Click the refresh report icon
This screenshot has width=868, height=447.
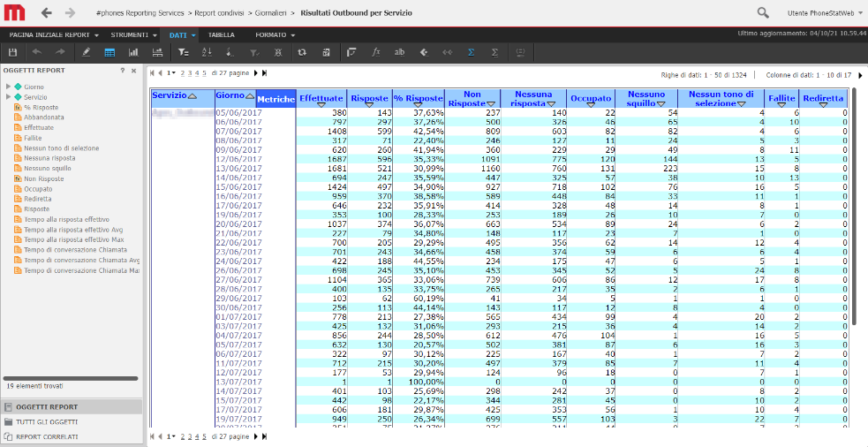coord(302,53)
